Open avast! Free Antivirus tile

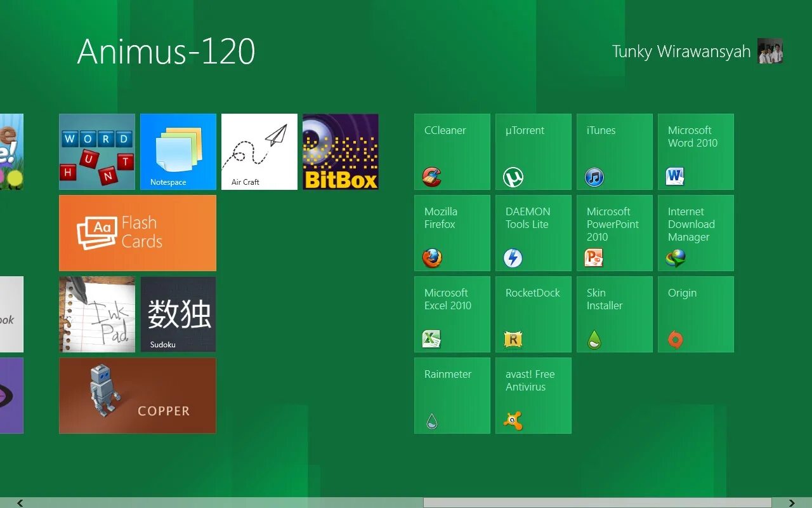pyautogui.click(x=534, y=396)
